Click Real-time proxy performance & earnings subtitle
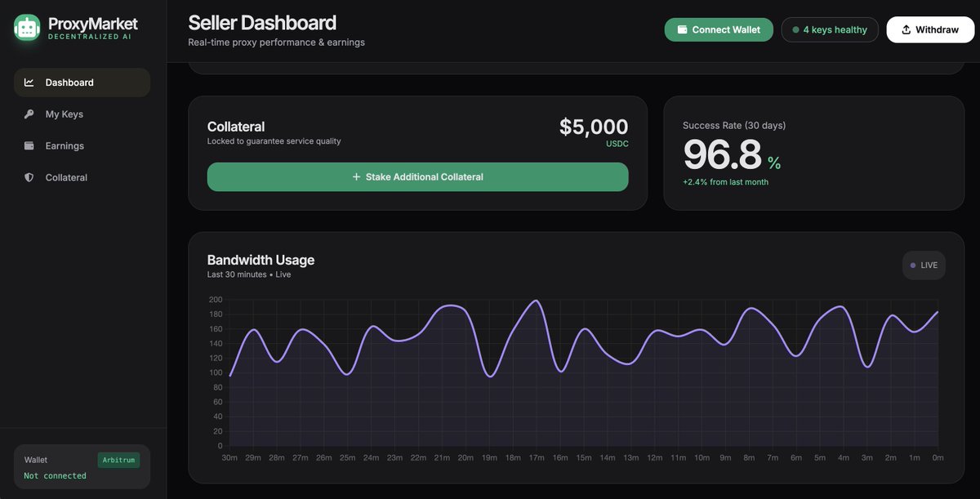Image resolution: width=980 pixels, height=499 pixels. tap(277, 42)
